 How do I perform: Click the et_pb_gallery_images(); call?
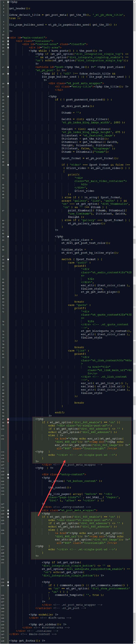point(87,223)
